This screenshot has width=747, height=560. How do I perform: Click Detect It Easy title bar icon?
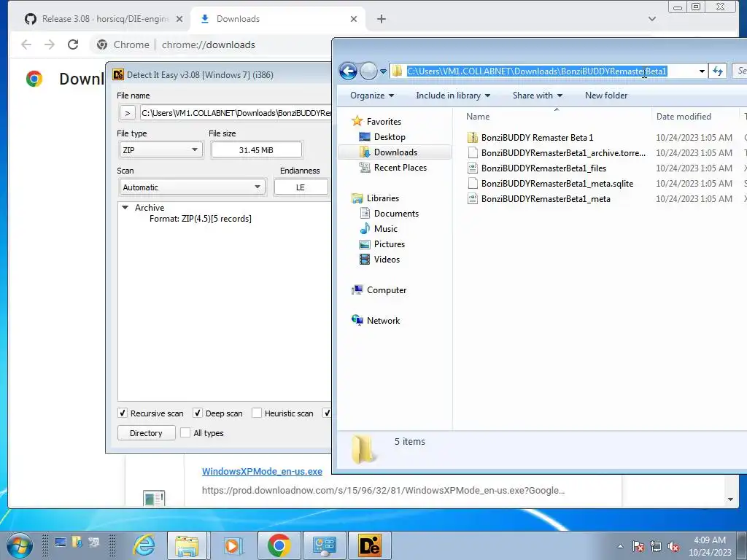(x=118, y=75)
